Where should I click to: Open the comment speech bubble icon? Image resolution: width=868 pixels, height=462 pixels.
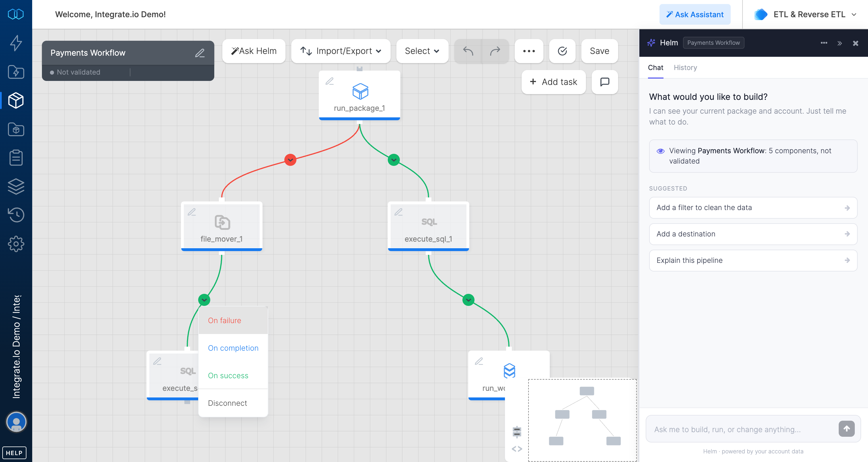coord(605,82)
